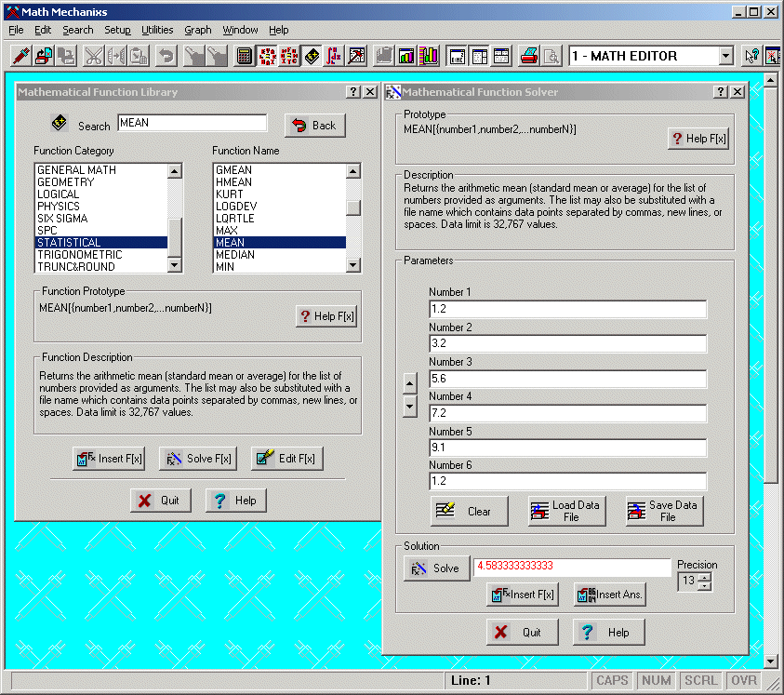The image size is (784, 695).
Task: Click the Insert Ans. button
Action: click(610, 595)
